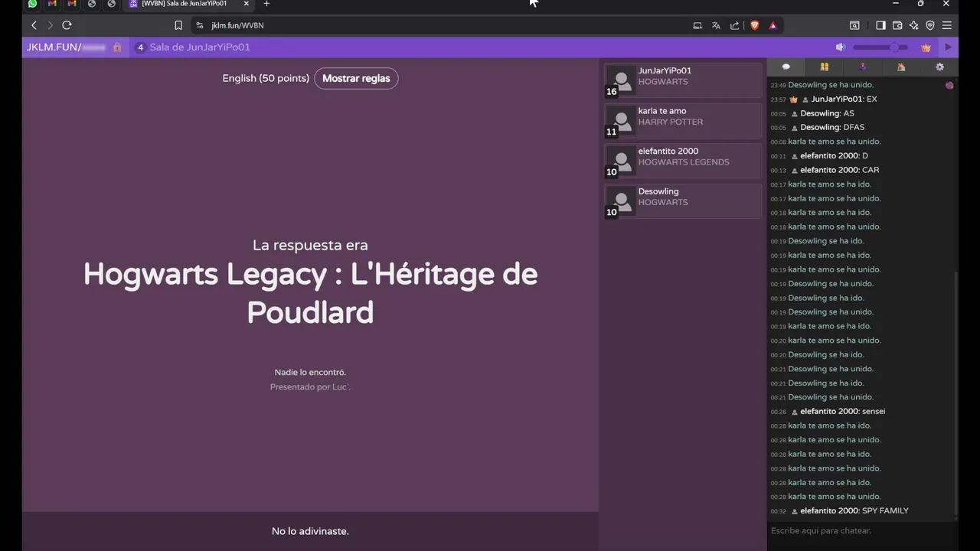Select player Desowling in scoreboard

click(683, 201)
